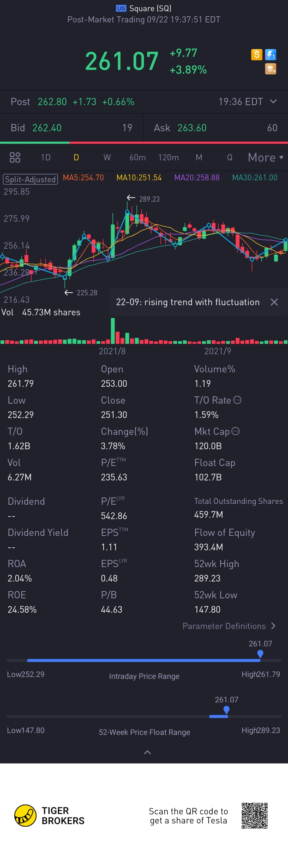Tap the Flow of Equity value 393.4M
This screenshot has height=868, width=288.
click(x=209, y=547)
